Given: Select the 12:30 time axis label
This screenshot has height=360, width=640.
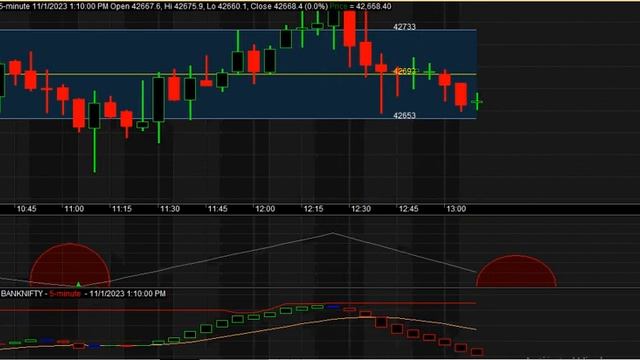Looking at the screenshot, I should point(361,209).
